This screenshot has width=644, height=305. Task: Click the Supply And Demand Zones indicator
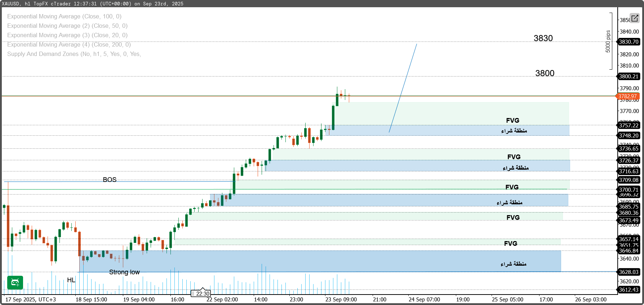(x=74, y=54)
